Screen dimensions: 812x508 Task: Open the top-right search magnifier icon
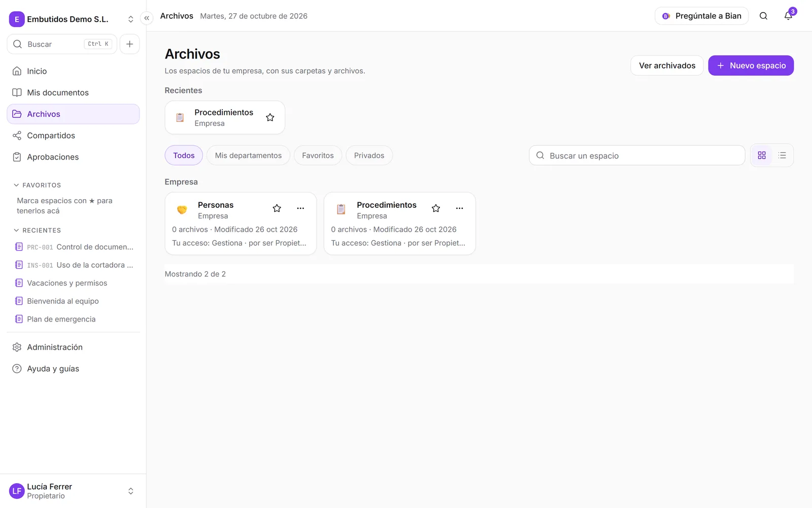coord(763,16)
